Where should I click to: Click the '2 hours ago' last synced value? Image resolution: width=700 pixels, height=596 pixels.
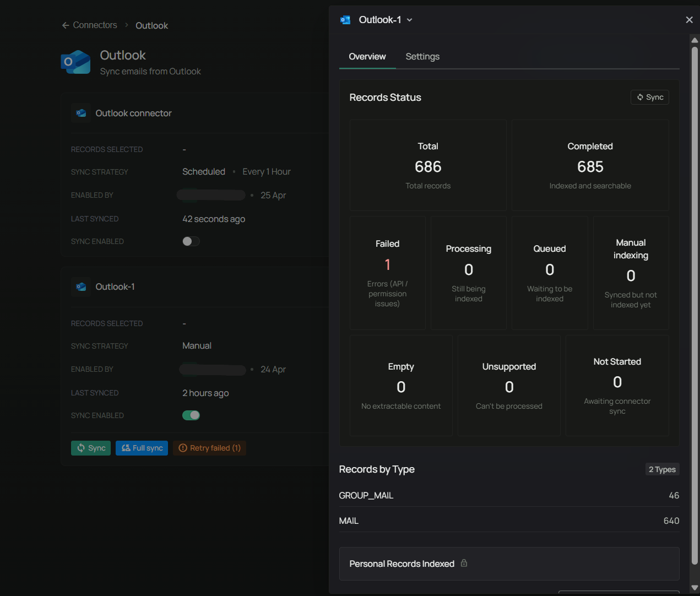[x=205, y=393]
